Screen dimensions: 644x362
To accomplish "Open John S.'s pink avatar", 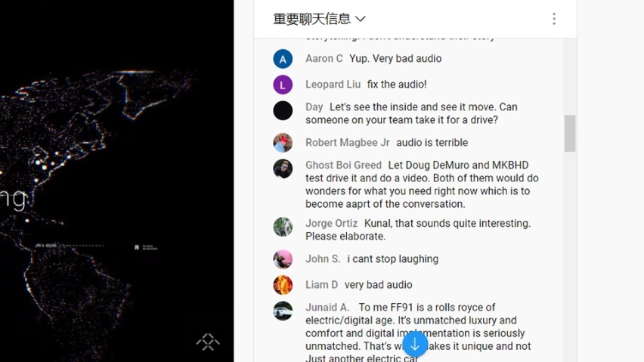I will point(283,259).
